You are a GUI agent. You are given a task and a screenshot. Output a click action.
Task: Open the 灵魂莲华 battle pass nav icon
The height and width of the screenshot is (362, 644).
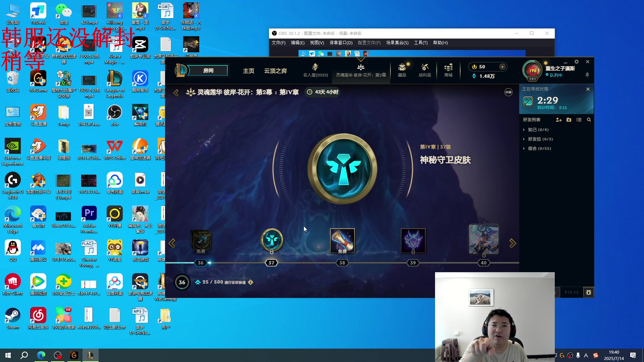(x=361, y=70)
